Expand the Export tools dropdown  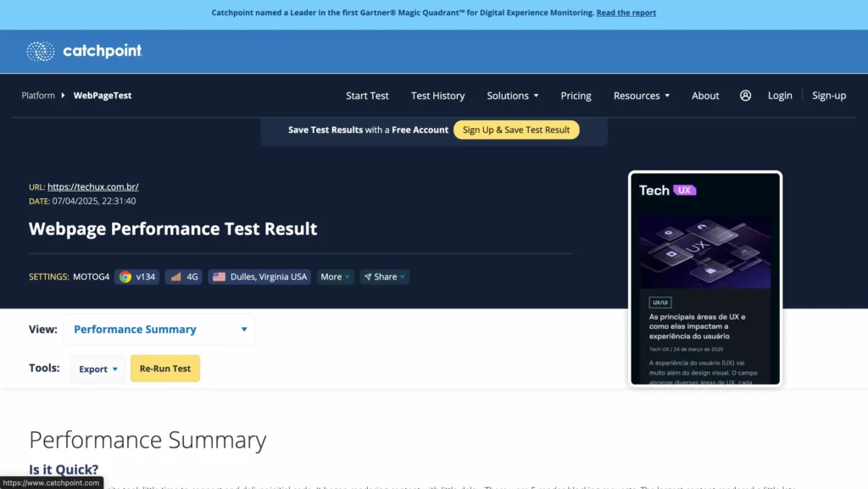[x=98, y=369]
